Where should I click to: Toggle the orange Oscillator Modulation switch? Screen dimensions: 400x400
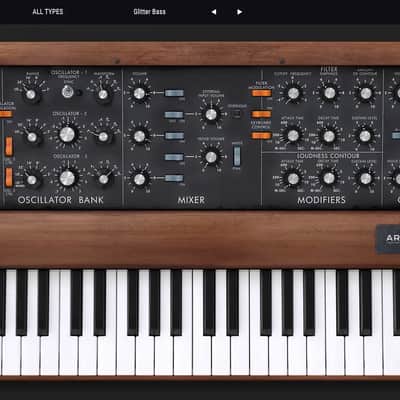click(x=6, y=114)
